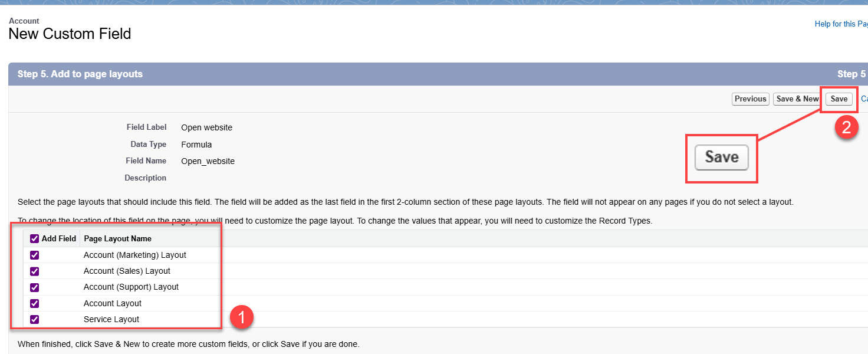Screen dimensions: 868x354
Task: Click the enlarged Save button callout
Action: pyautogui.click(x=721, y=158)
